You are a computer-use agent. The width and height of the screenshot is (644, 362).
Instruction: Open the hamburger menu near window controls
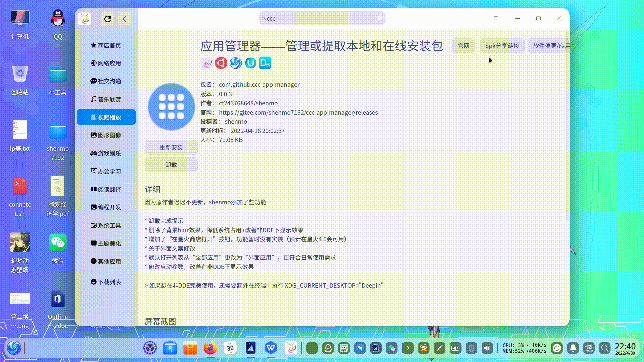click(496, 19)
